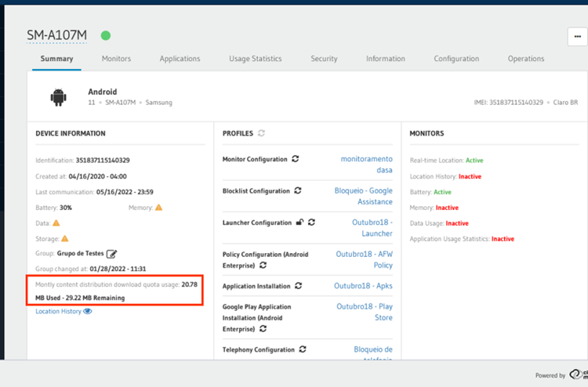Click the Memory warning triangle icon
Image resolution: width=588 pixels, height=387 pixels.
(159, 207)
